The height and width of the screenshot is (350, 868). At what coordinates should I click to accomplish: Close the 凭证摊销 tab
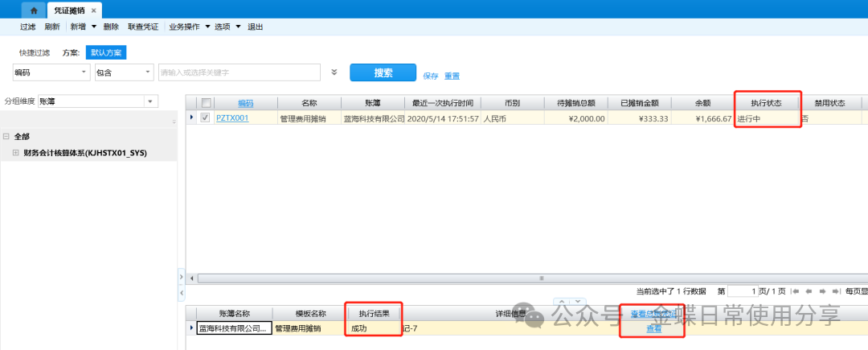pos(94,10)
